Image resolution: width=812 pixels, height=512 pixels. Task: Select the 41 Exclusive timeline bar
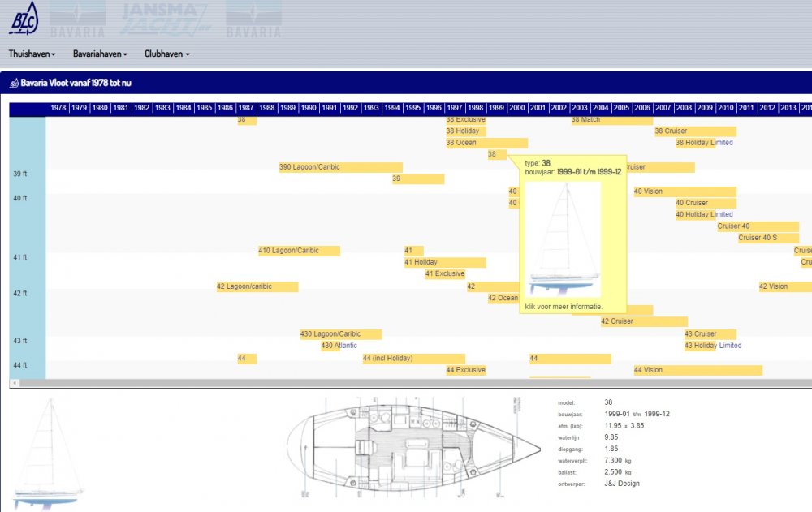pyautogui.click(x=445, y=273)
